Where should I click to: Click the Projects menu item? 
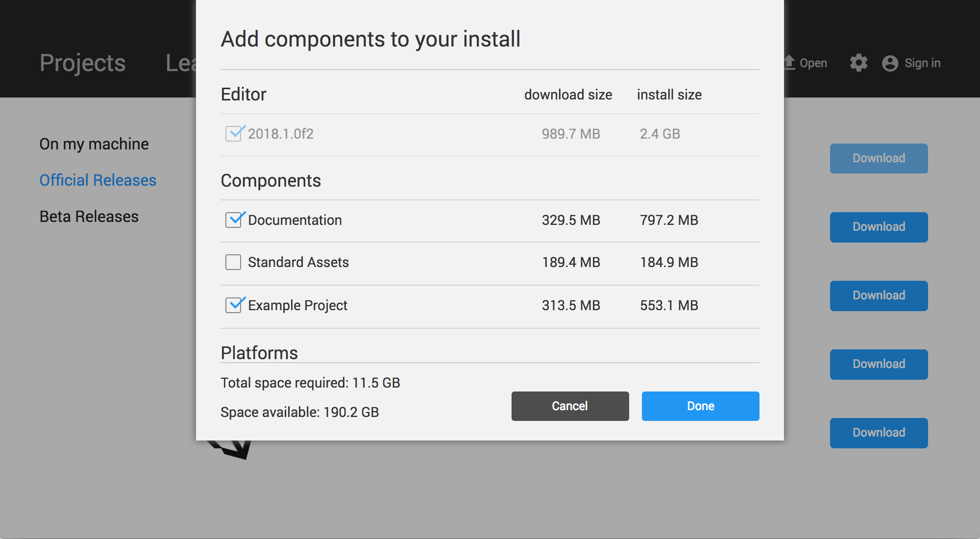pyautogui.click(x=82, y=63)
